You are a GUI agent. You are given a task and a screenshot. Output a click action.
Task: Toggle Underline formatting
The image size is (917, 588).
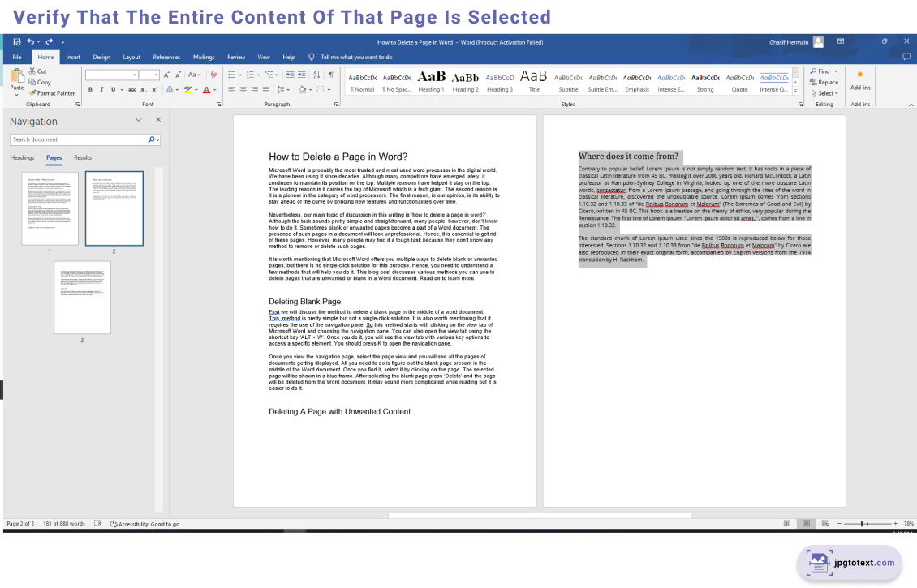point(113,90)
